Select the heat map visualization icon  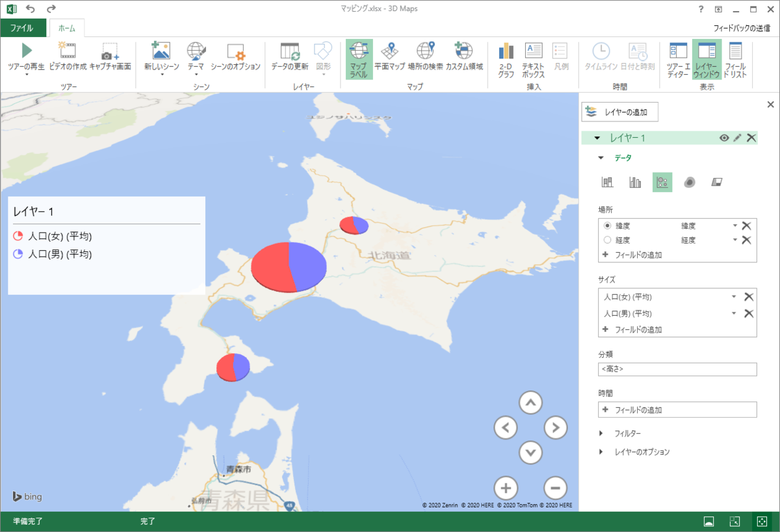click(x=690, y=183)
